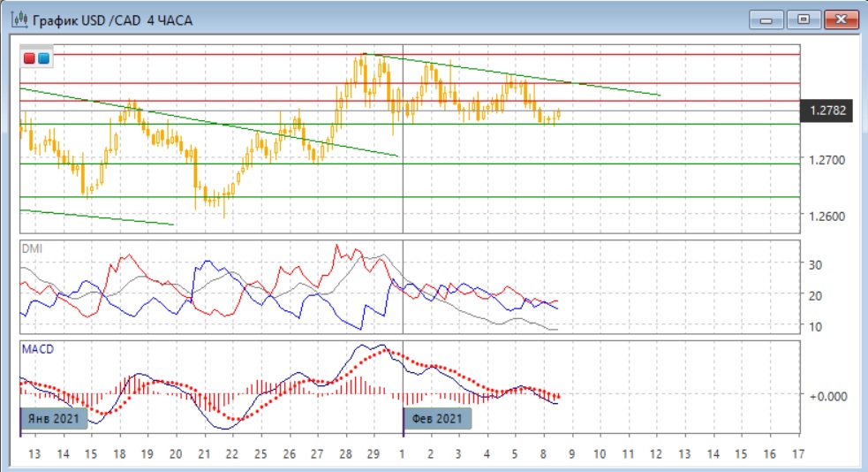Image resolution: width=868 pixels, height=472 pixels.
Task: Select the MACD indicator label
Action: click(x=37, y=350)
